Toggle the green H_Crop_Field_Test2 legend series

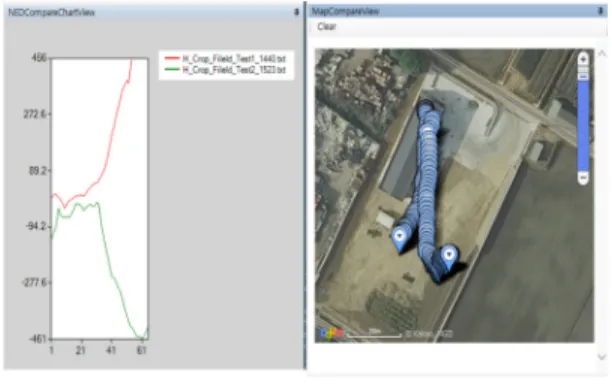click(x=225, y=70)
